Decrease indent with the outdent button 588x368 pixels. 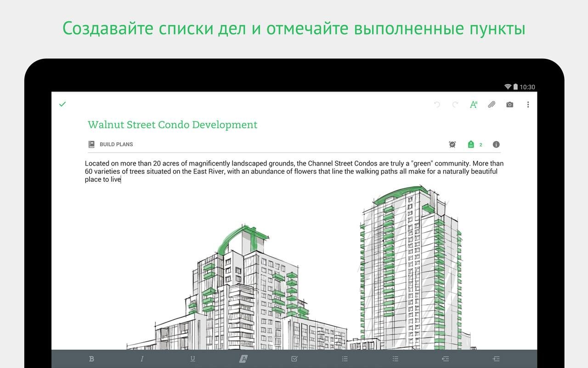coord(445,359)
